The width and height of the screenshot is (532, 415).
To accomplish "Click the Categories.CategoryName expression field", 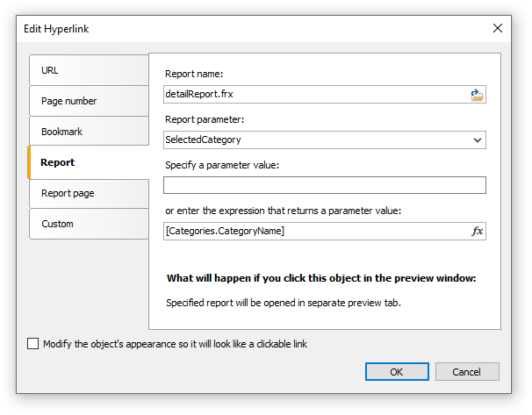I will pyautogui.click(x=317, y=232).
